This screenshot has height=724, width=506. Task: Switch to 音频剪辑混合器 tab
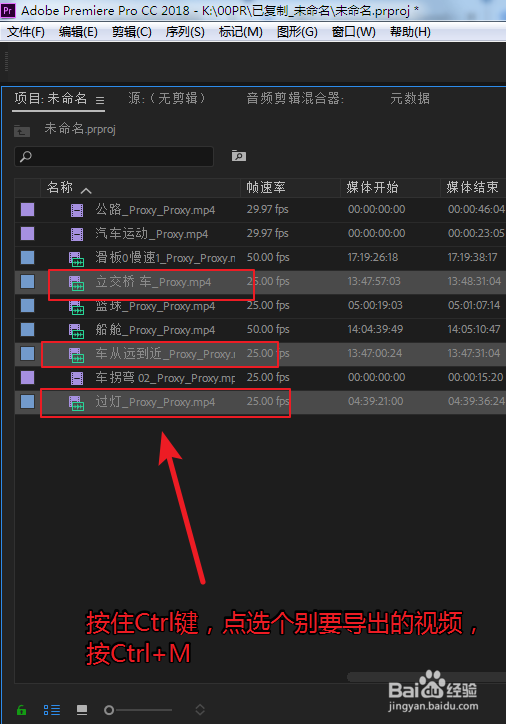tap(295, 98)
